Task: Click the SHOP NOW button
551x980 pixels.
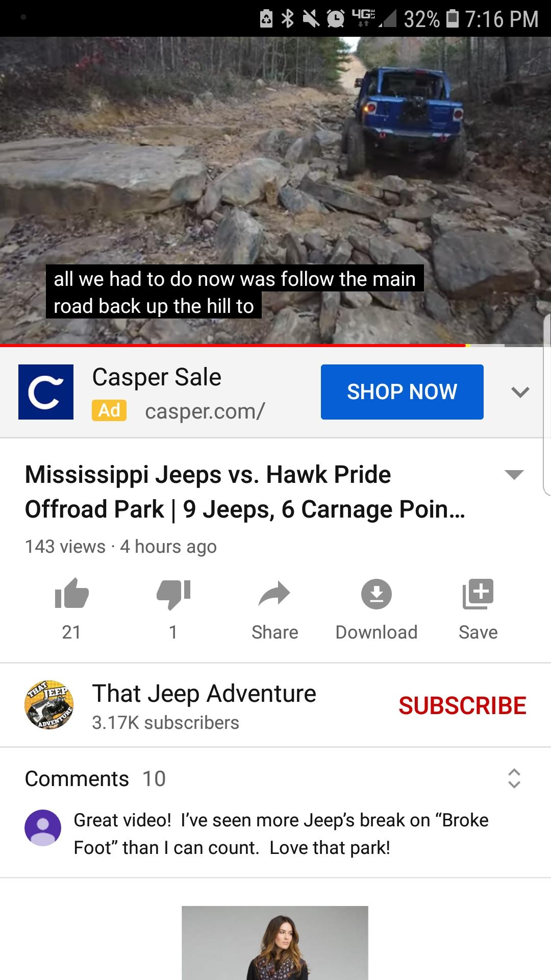Action: pyautogui.click(x=402, y=392)
